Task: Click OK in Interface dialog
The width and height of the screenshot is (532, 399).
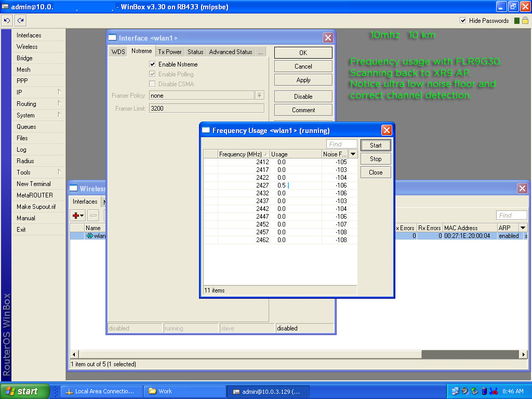Action: pos(303,52)
